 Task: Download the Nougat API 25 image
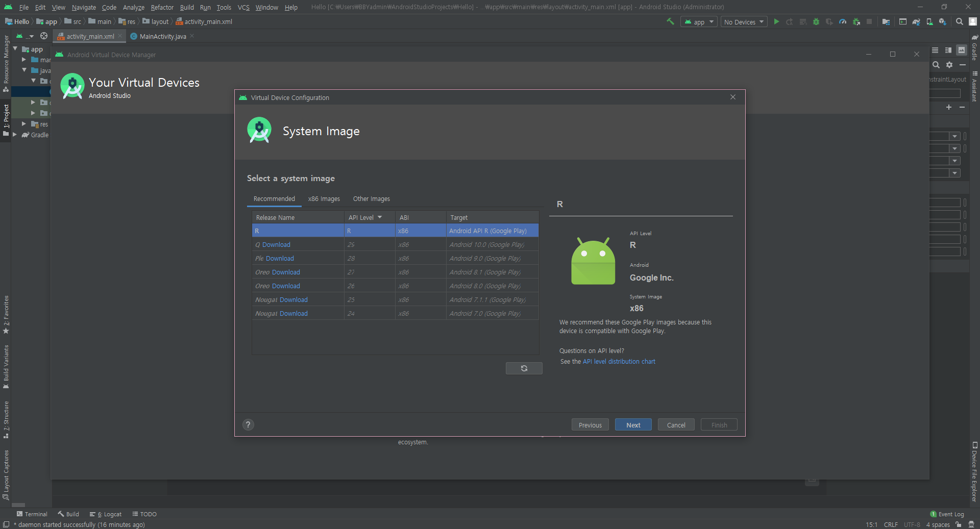click(293, 300)
